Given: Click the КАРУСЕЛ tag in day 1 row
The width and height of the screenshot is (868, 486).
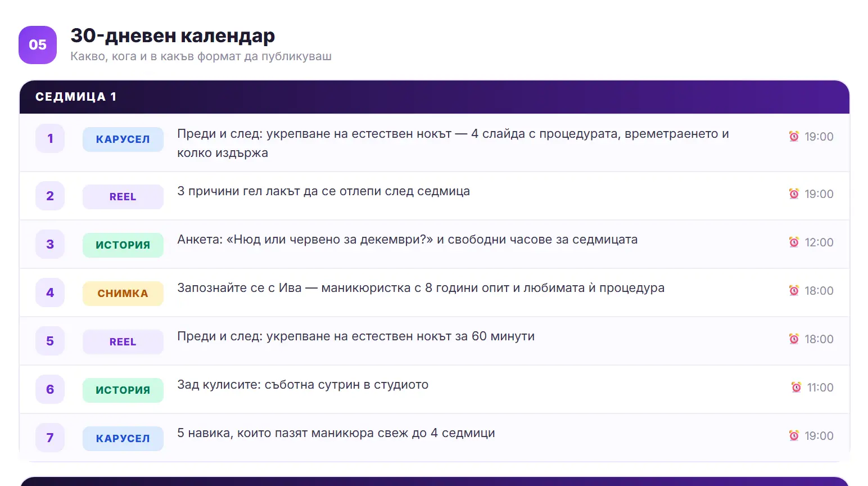Looking at the screenshot, I should point(123,139).
